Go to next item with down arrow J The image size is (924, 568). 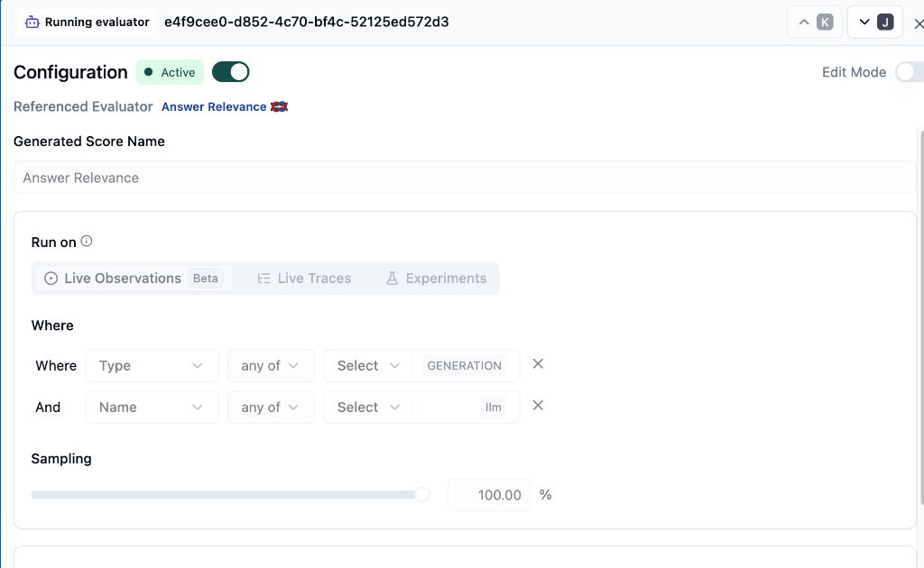pos(875,23)
